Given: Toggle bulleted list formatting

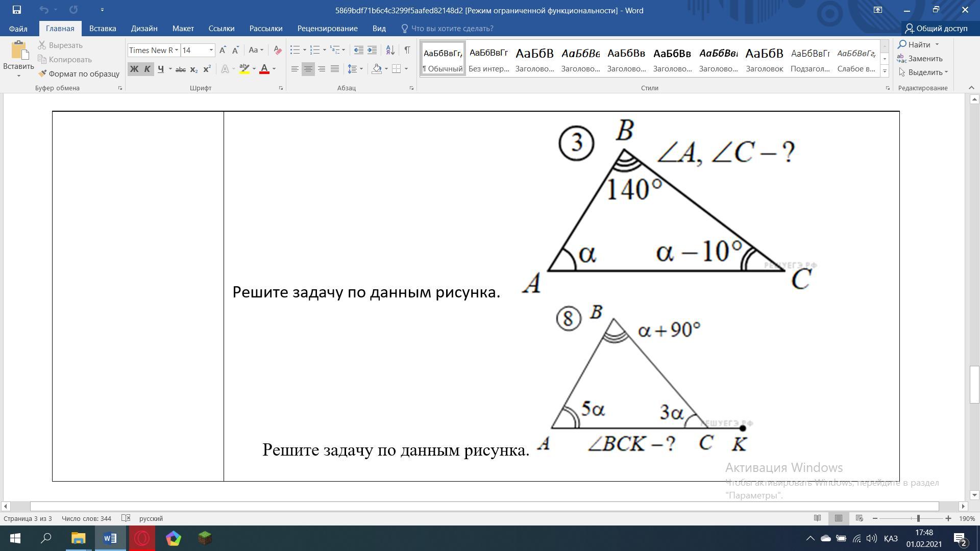Looking at the screenshot, I should (x=295, y=50).
